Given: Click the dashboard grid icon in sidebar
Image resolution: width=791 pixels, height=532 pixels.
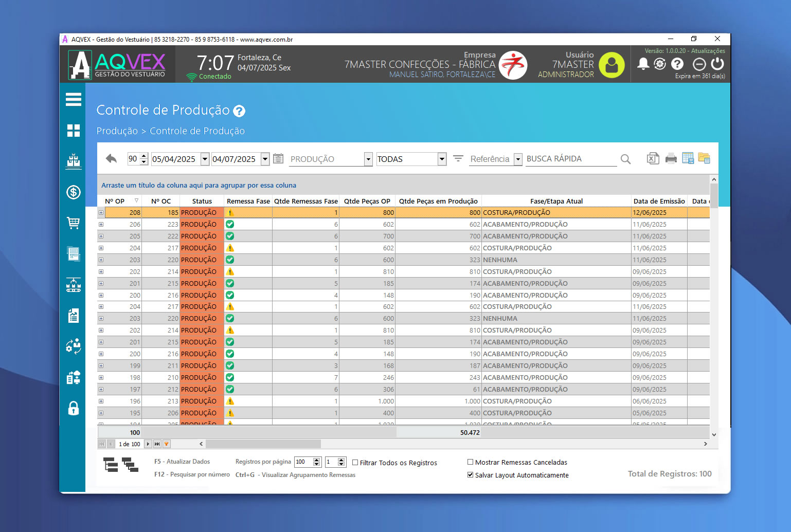Looking at the screenshot, I should click(73, 131).
